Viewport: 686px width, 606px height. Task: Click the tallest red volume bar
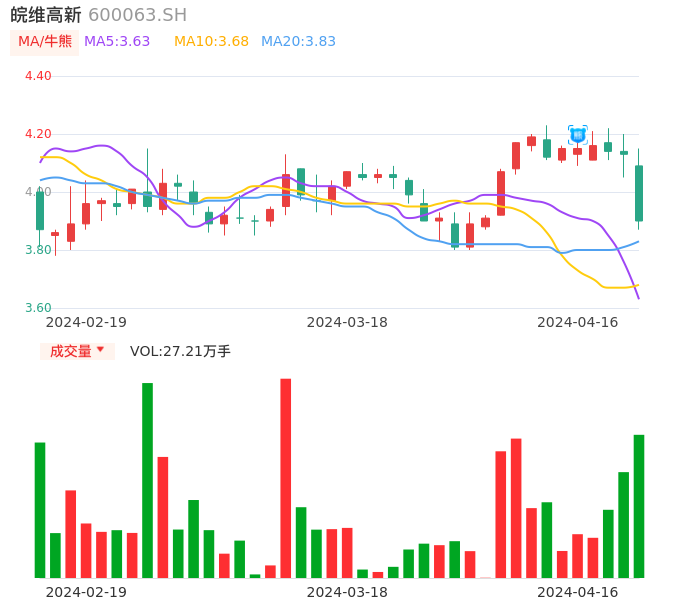[286, 478]
